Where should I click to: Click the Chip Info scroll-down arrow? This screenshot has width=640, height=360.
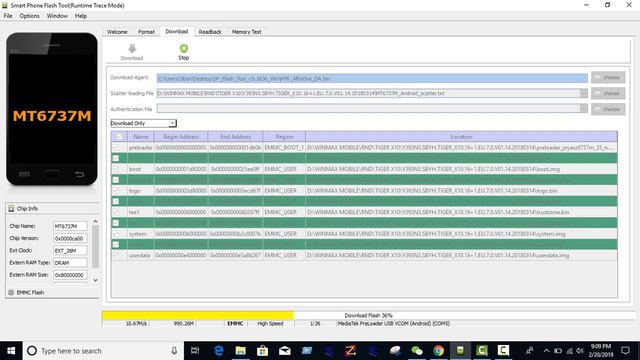96,280
